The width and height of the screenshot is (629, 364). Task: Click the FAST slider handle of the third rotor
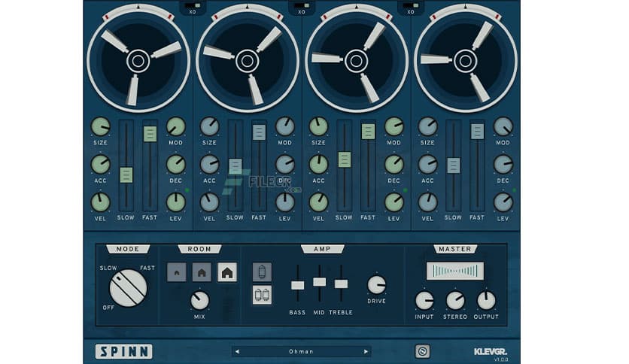point(368,132)
